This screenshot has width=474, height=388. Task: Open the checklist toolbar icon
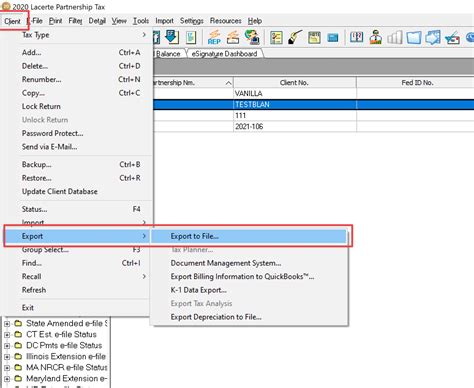[x=276, y=37]
